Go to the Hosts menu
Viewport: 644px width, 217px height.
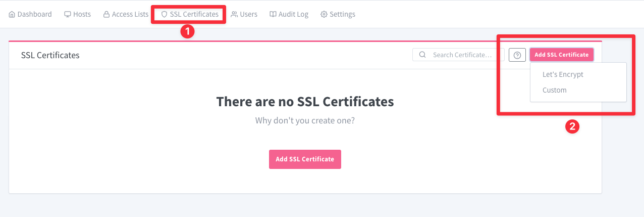(x=82, y=14)
